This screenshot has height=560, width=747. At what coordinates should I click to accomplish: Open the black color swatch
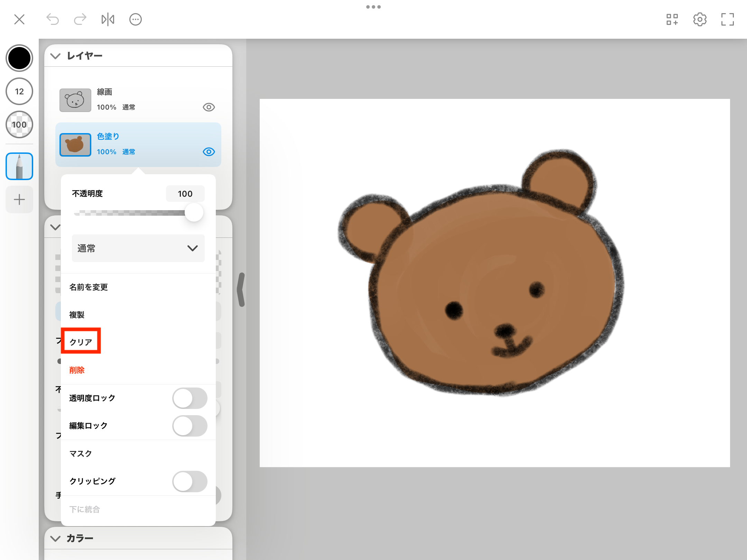(19, 58)
